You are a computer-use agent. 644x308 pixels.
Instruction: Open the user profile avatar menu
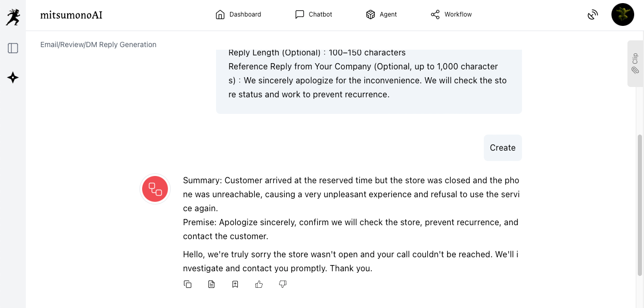622,14
